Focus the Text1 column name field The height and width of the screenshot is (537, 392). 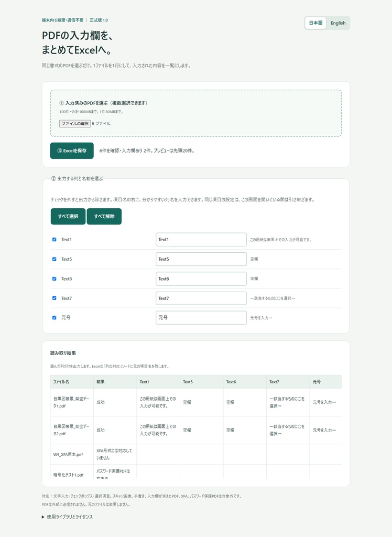click(x=201, y=239)
